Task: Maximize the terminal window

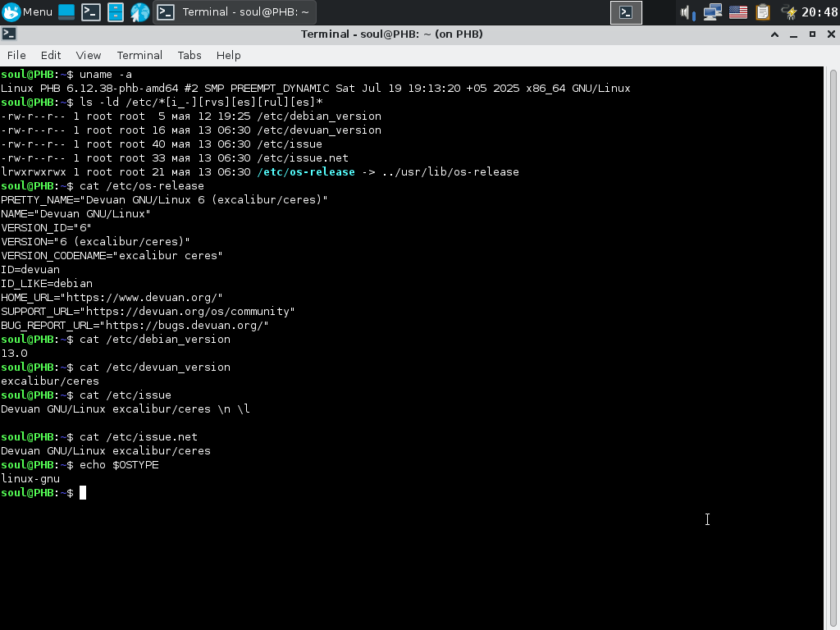Action: pos(812,34)
